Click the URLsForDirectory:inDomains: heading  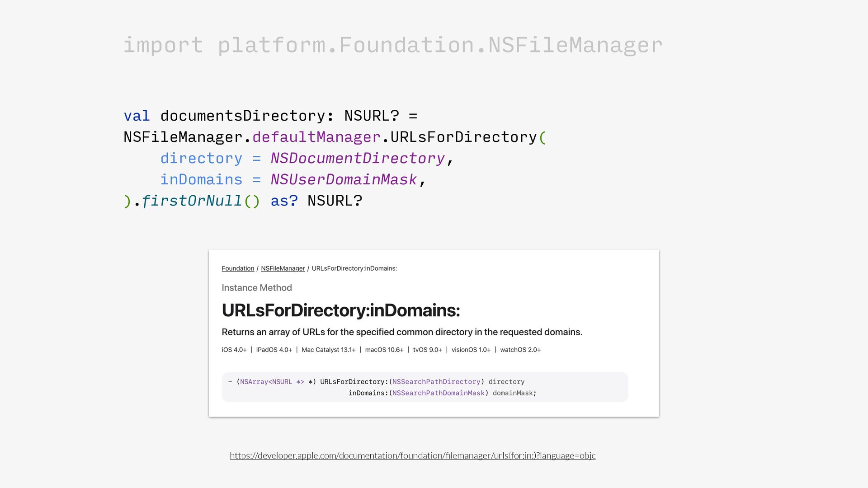pyautogui.click(x=340, y=310)
